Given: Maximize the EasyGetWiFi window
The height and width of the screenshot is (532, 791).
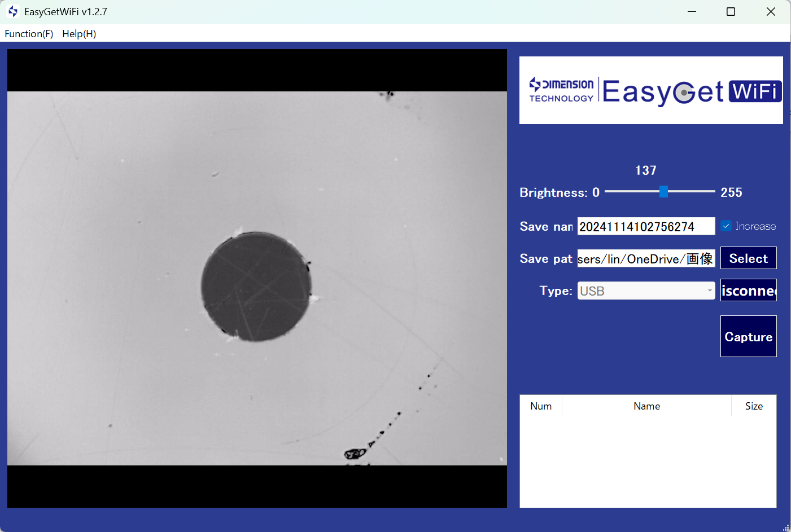Looking at the screenshot, I should pos(731,12).
